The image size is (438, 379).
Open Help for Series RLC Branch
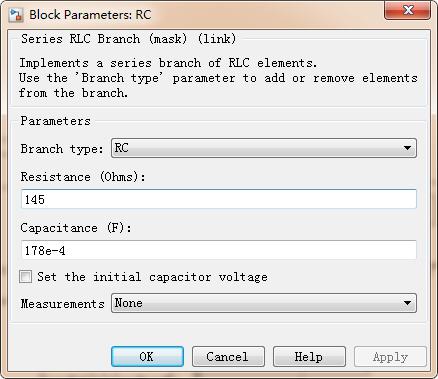coord(309,356)
